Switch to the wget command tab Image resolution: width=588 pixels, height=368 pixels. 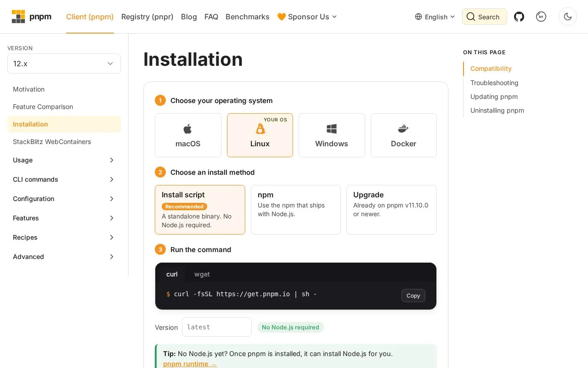[202, 274]
